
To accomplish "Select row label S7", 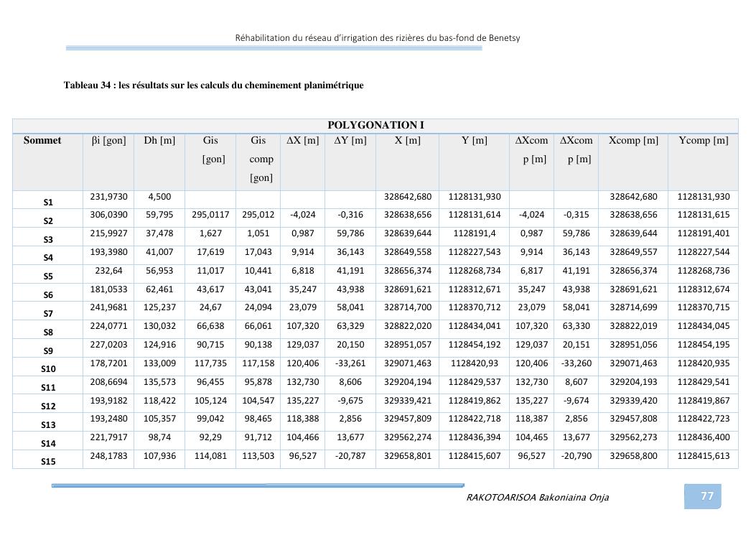I will click(x=48, y=314).
